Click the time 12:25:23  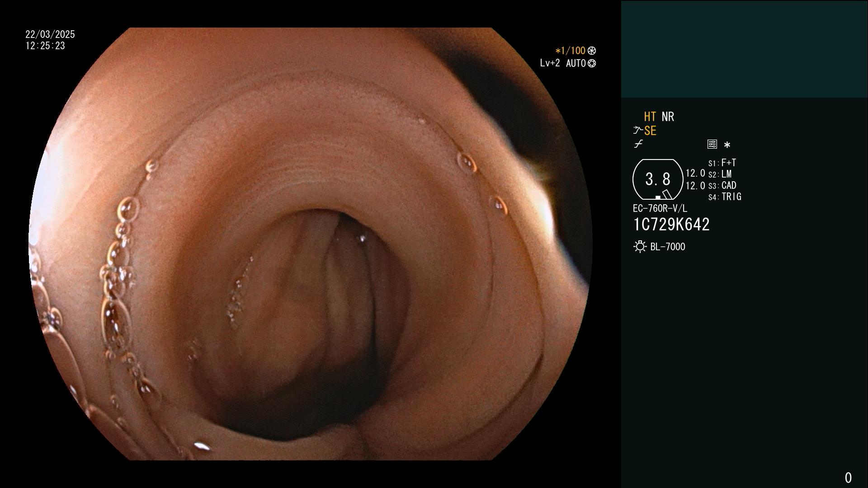tap(45, 46)
